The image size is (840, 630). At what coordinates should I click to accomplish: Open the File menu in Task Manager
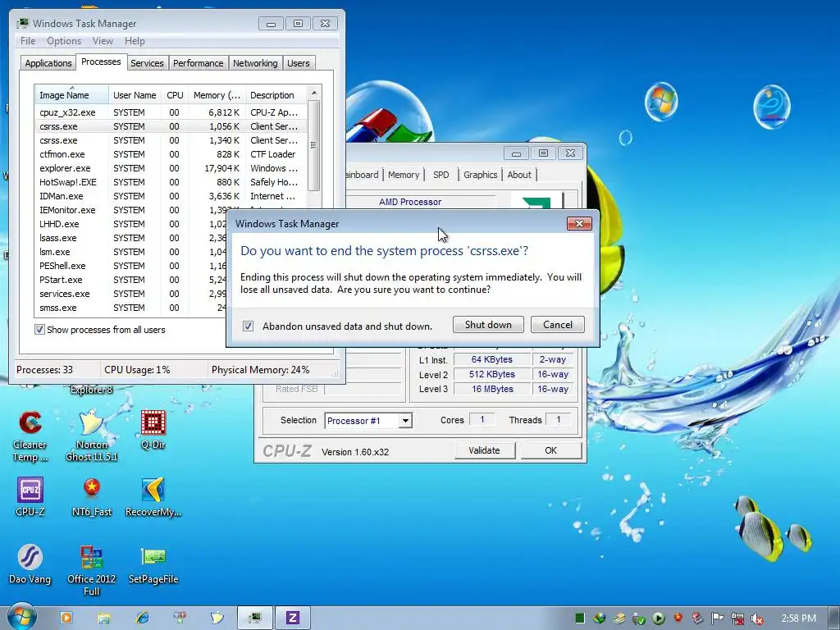click(x=28, y=41)
